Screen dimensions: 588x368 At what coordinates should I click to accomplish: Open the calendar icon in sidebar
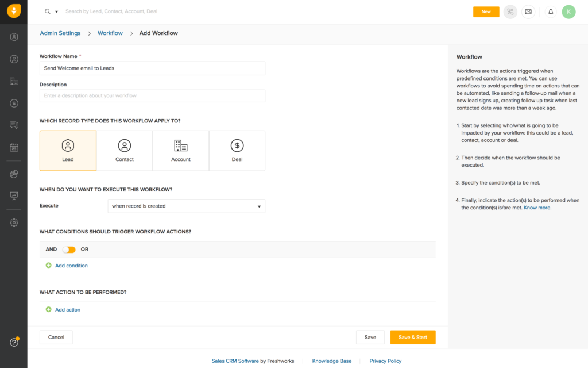tap(14, 147)
